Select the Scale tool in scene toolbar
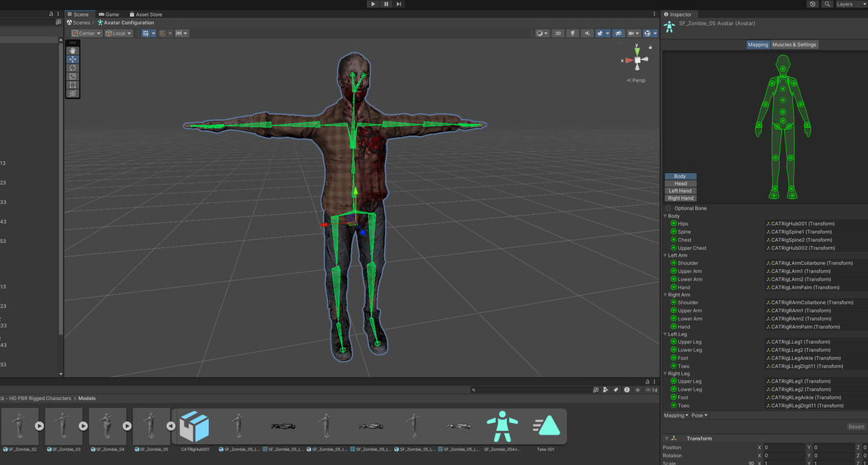 pyautogui.click(x=73, y=77)
